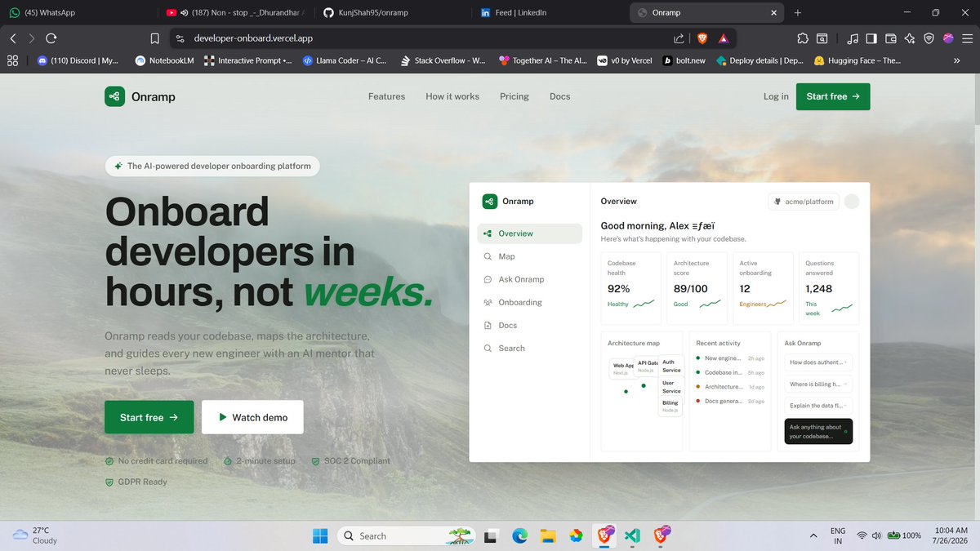
Task: Open the Leo AI sparkle icon
Action: [909, 38]
